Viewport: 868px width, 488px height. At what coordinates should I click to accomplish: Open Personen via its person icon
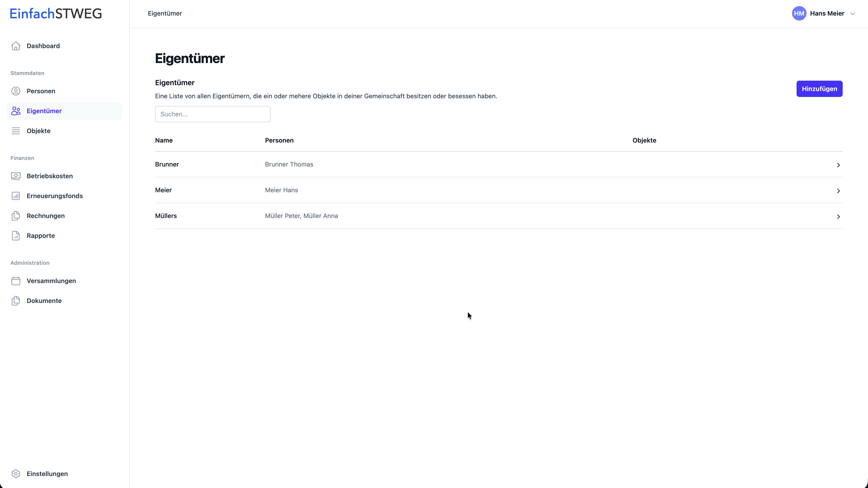(x=16, y=91)
